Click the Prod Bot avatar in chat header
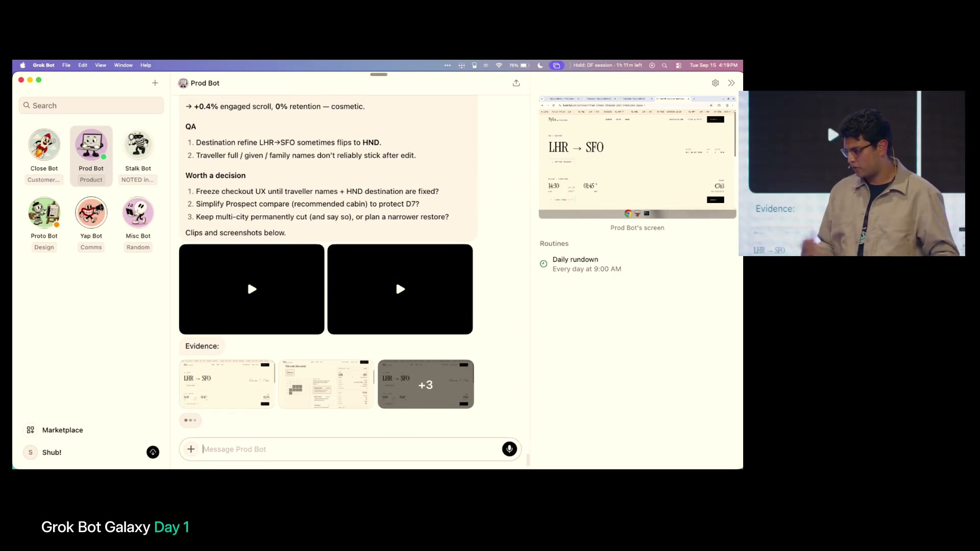 183,83
